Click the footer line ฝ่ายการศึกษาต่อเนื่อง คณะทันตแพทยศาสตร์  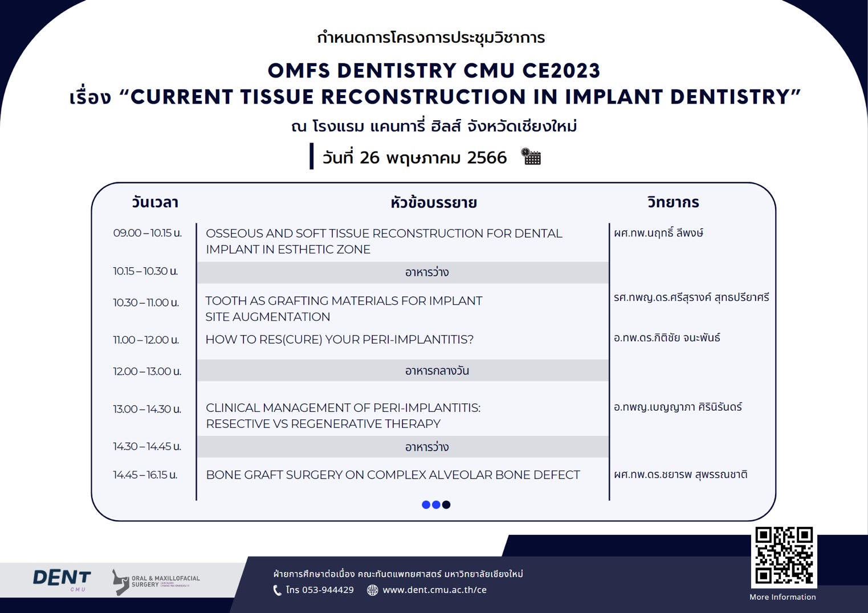398,574
